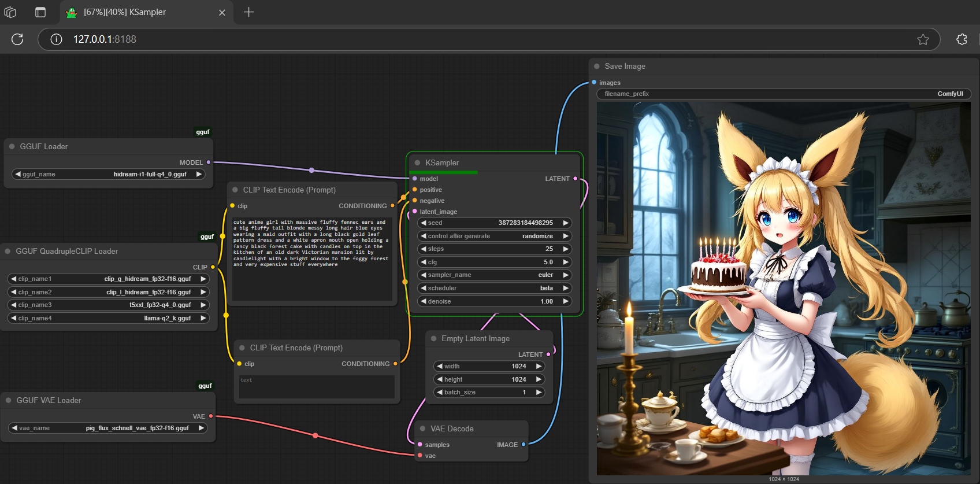Open the gguf_name model selector
The width and height of the screenshot is (980, 484).
[109, 174]
